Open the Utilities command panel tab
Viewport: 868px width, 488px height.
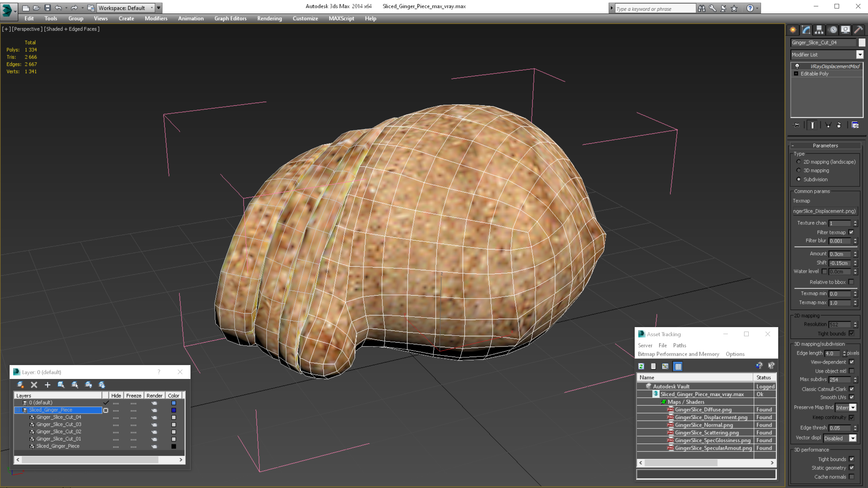pyautogui.click(x=858, y=30)
